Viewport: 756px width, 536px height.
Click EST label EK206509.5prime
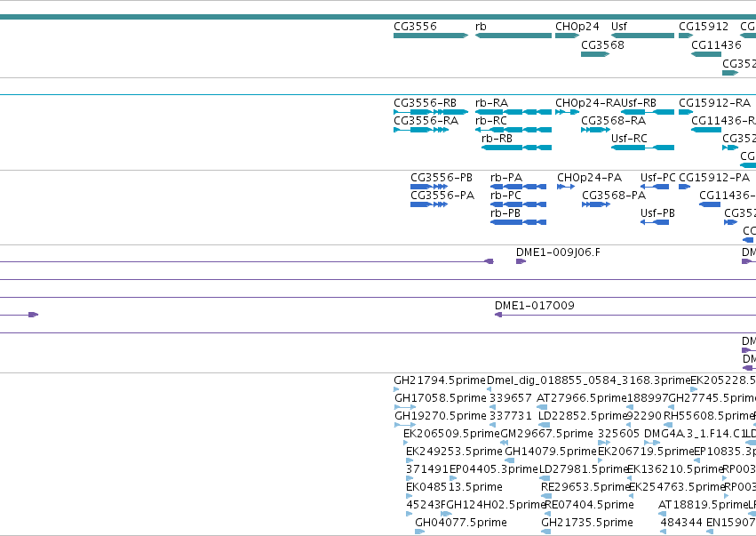[451, 434]
